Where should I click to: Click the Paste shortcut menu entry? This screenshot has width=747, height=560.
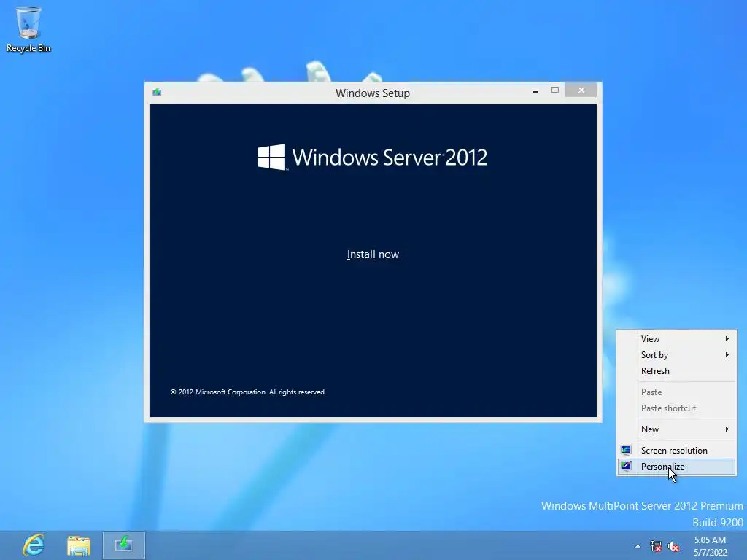(x=676, y=408)
